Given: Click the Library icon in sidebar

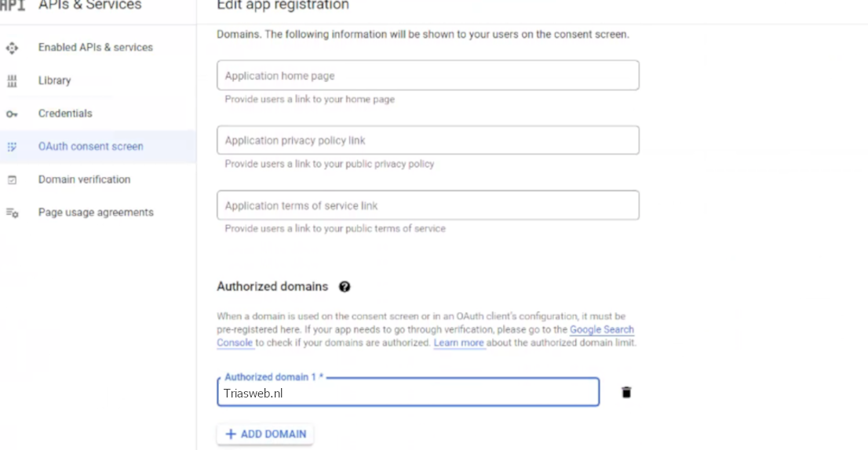Looking at the screenshot, I should [12, 81].
